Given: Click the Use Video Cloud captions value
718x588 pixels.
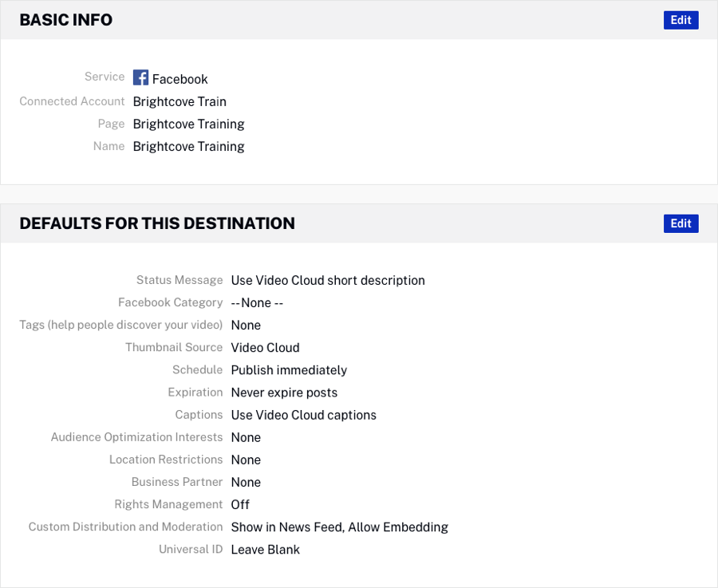Looking at the screenshot, I should tap(303, 415).
